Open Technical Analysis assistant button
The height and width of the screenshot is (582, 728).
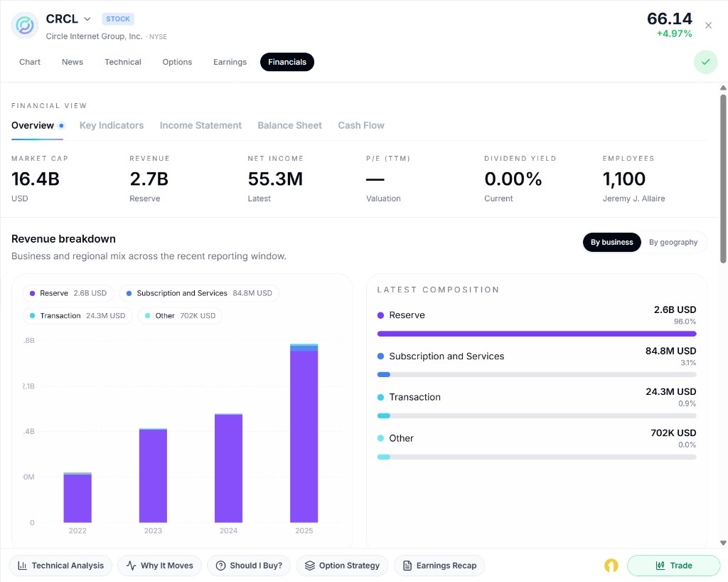point(60,565)
